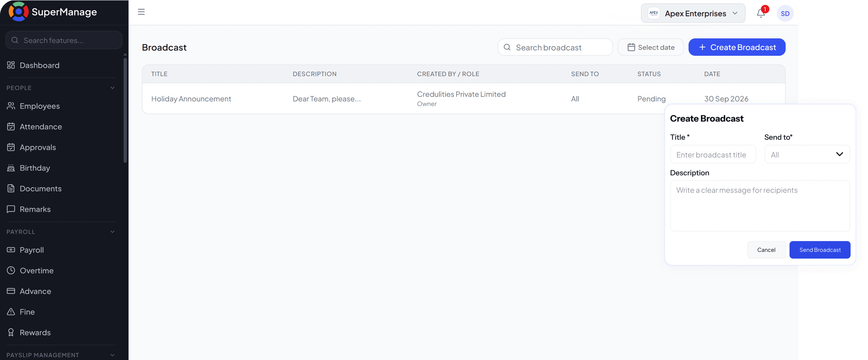Image resolution: width=868 pixels, height=360 pixels.
Task: Cancel the Create Broadcast dialog
Action: click(x=766, y=250)
